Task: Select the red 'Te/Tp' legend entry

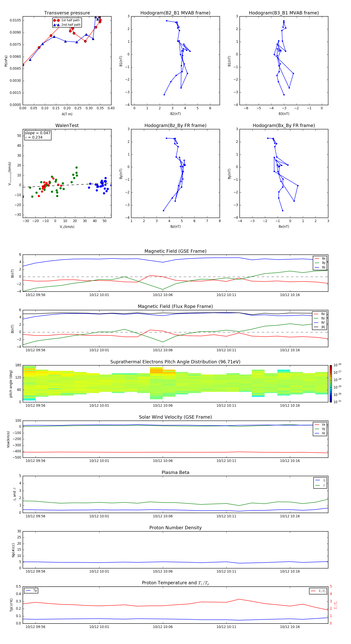Action: tap(318, 591)
